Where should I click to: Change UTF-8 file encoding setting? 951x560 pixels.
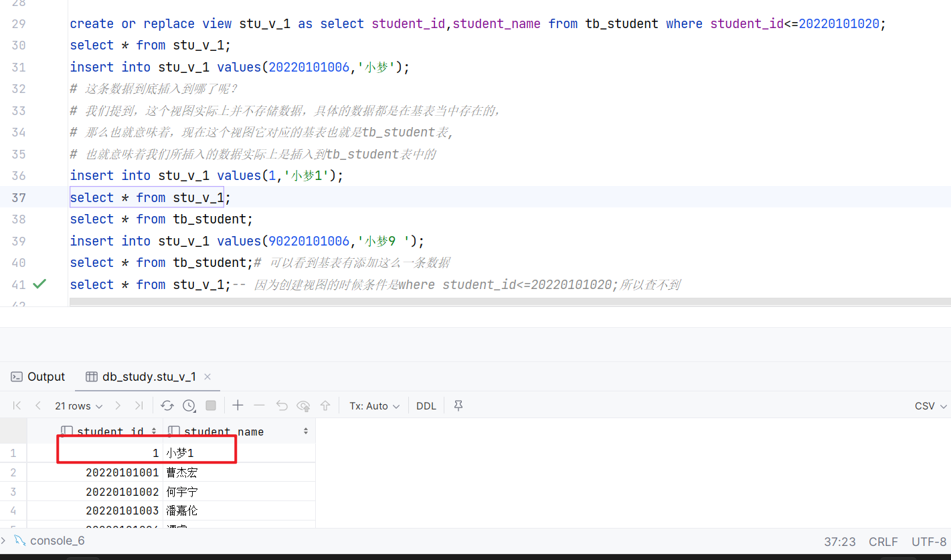coord(929,541)
